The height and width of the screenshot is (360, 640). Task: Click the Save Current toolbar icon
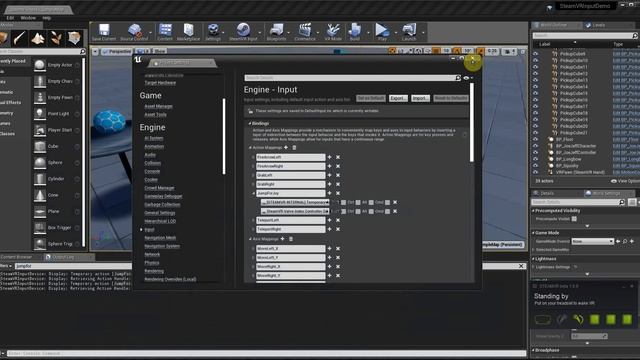(x=104, y=30)
